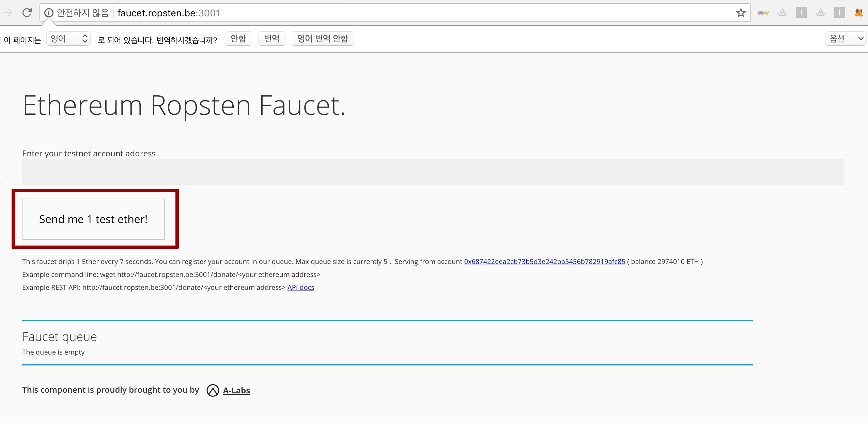Click the A-Labs logo icon in the footer
The width and height of the screenshot is (868, 423).
coord(212,390)
